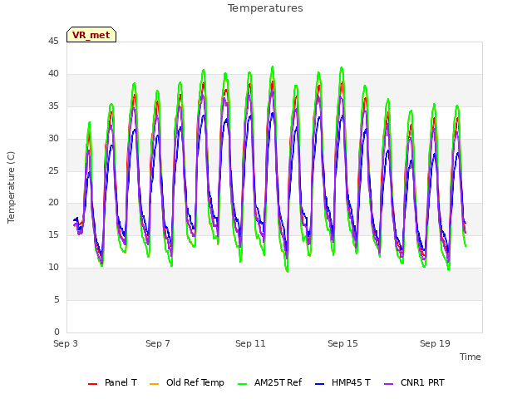Click the Temperature (C) axis title
532x399 pixels.
pyautogui.click(x=11, y=187)
